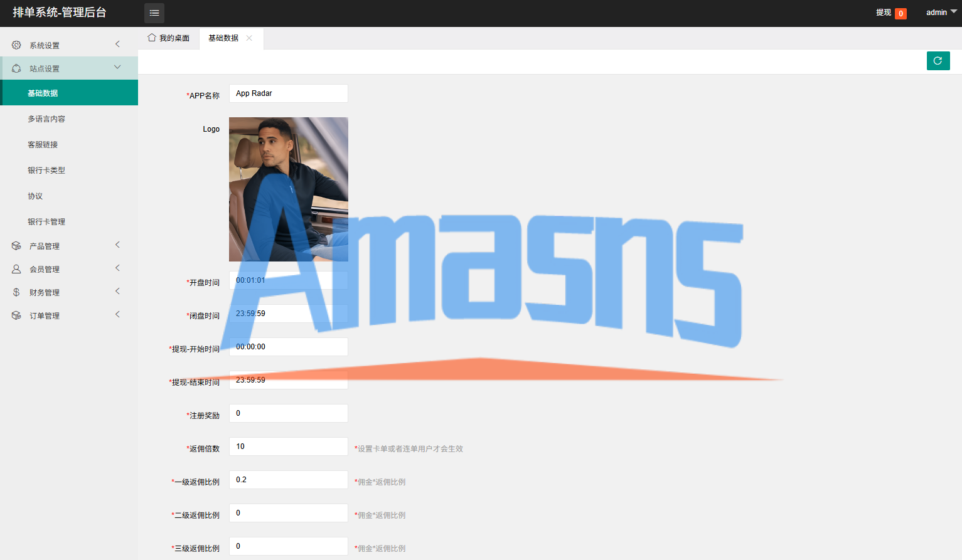Click the green refresh icon button
Screen dimensions: 962x560
(938, 61)
